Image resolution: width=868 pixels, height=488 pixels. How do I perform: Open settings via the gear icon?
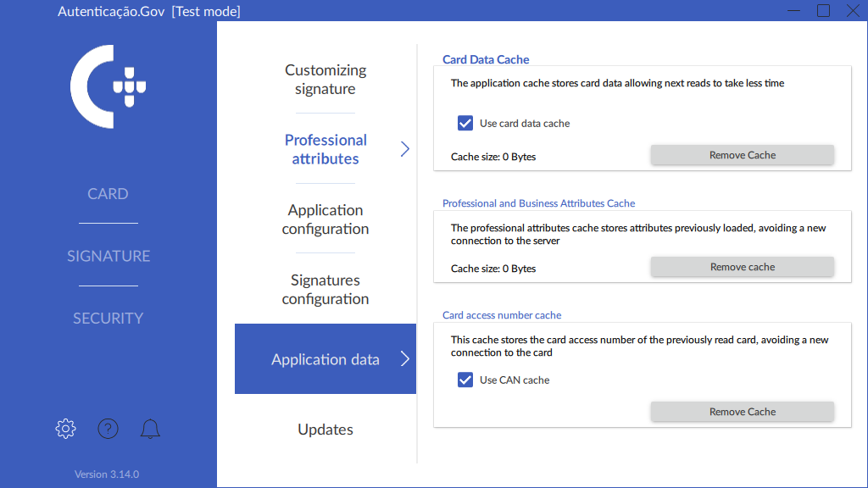tap(65, 429)
